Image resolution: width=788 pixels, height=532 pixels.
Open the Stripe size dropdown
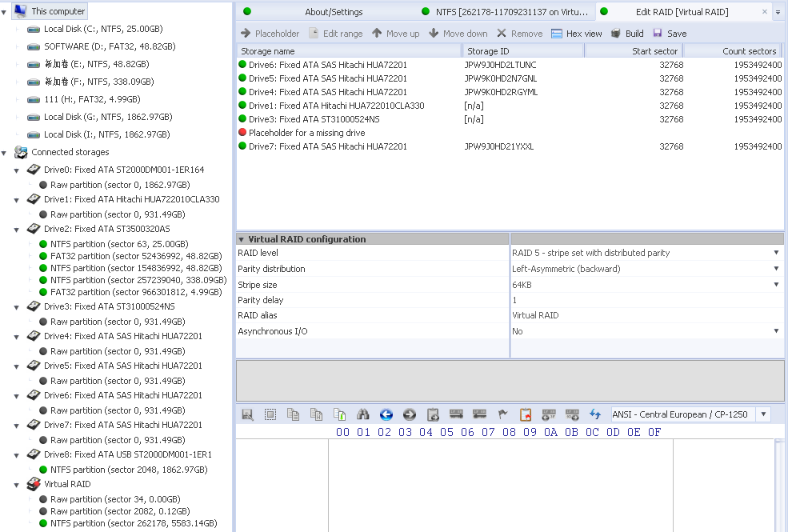[x=776, y=285]
